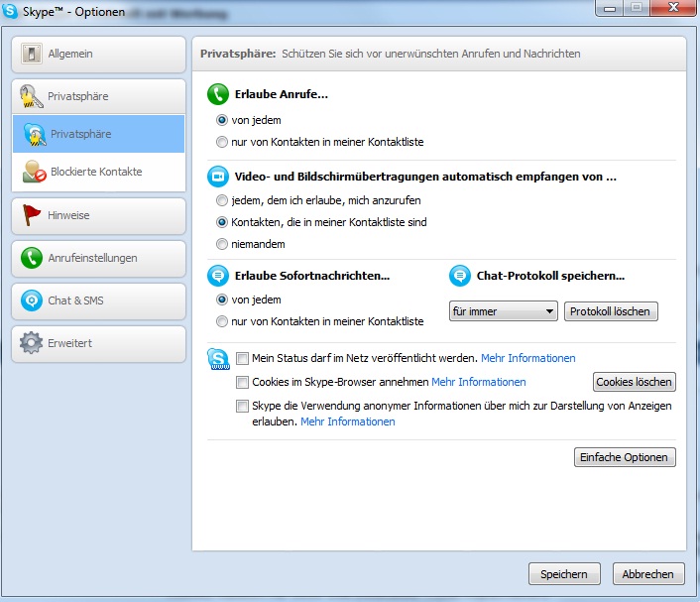Click the Blockierte Kontakte person icon

(x=35, y=172)
